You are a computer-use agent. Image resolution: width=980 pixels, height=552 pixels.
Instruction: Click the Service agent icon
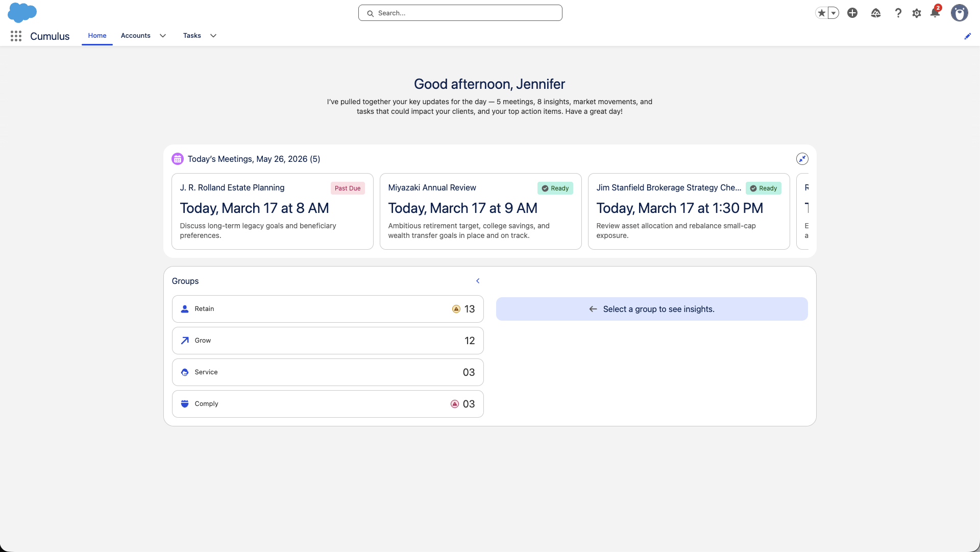tap(185, 372)
